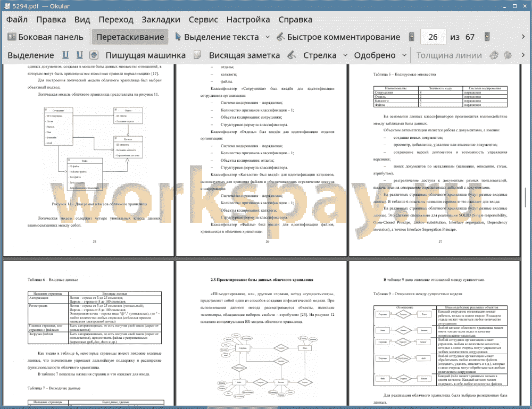Click page 25 with class diagram
The height and width of the screenshot is (409, 532).
coord(88,160)
